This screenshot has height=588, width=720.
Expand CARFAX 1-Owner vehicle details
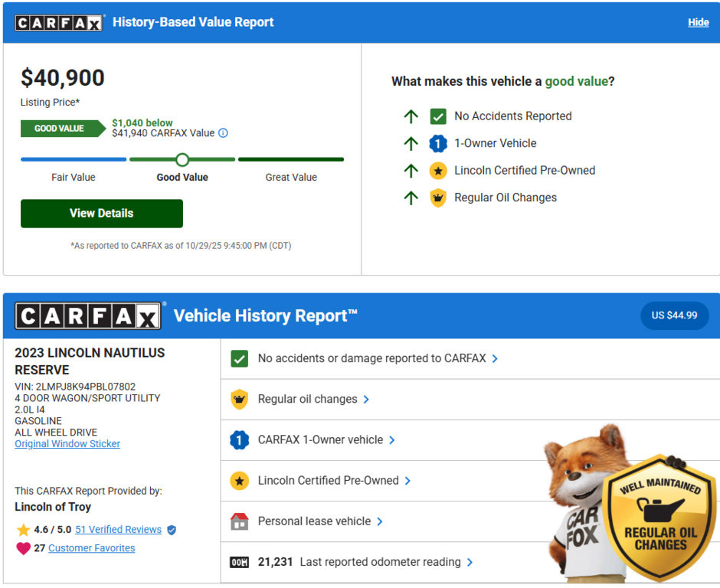click(392, 440)
